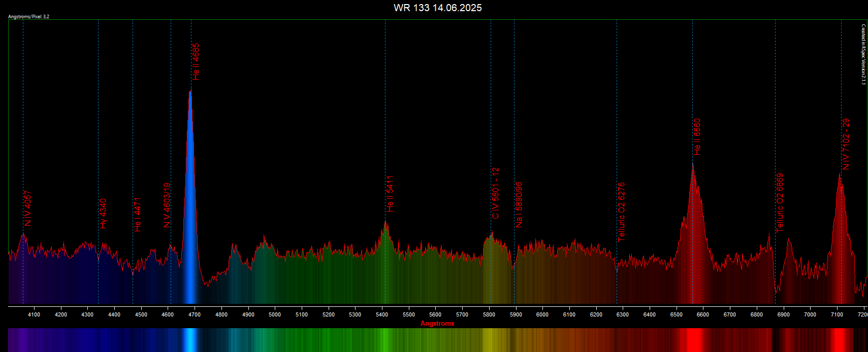
Task: Select the Na I 5890/96 line label
Action: click(x=519, y=204)
